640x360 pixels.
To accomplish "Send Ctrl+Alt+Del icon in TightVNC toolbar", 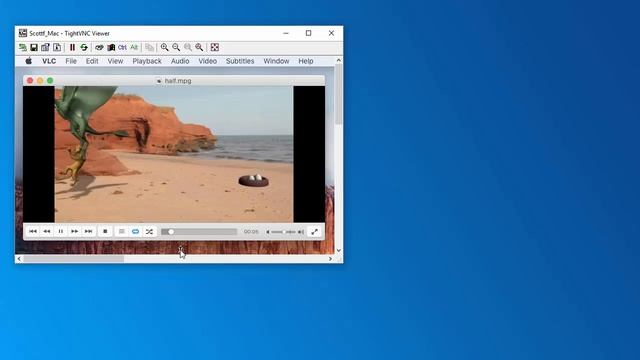I will (99, 47).
